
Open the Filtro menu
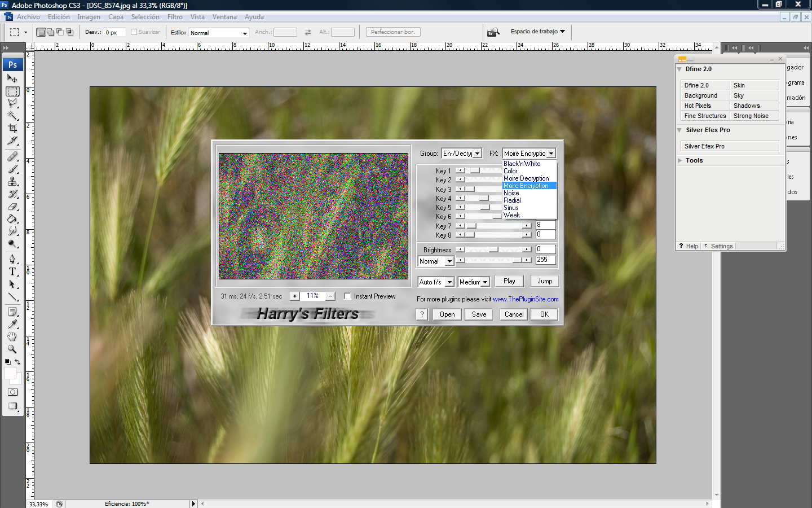[x=175, y=17]
